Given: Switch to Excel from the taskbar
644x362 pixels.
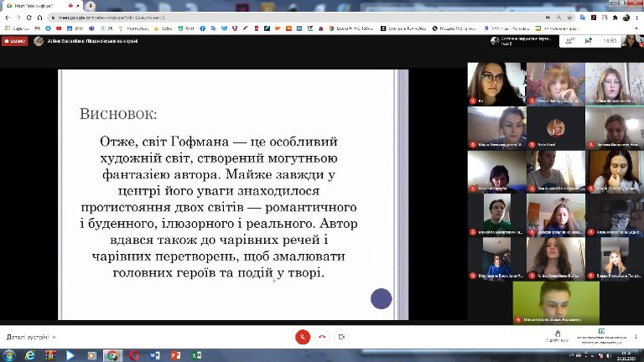Looking at the screenshot, I should point(197,355).
